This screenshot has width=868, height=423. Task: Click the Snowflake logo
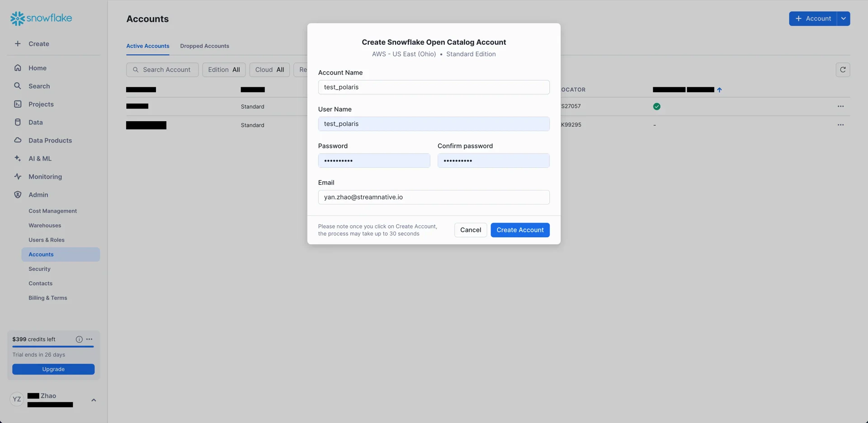pos(41,18)
